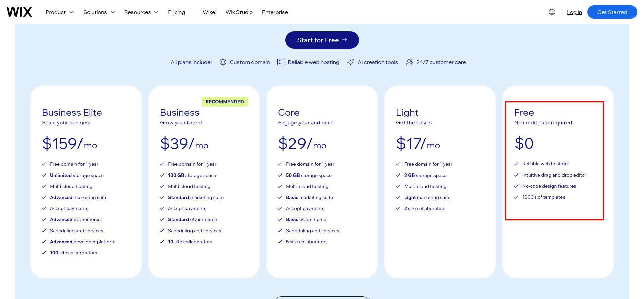Click 'Advanced developer platform' feature
This screenshot has height=299, width=644.
(83, 242)
